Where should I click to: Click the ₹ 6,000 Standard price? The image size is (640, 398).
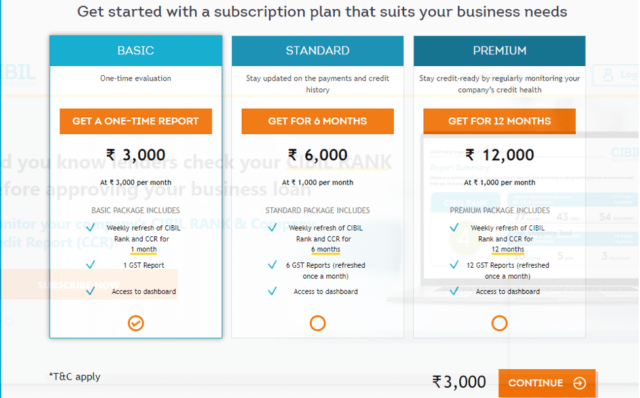tap(318, 155)
